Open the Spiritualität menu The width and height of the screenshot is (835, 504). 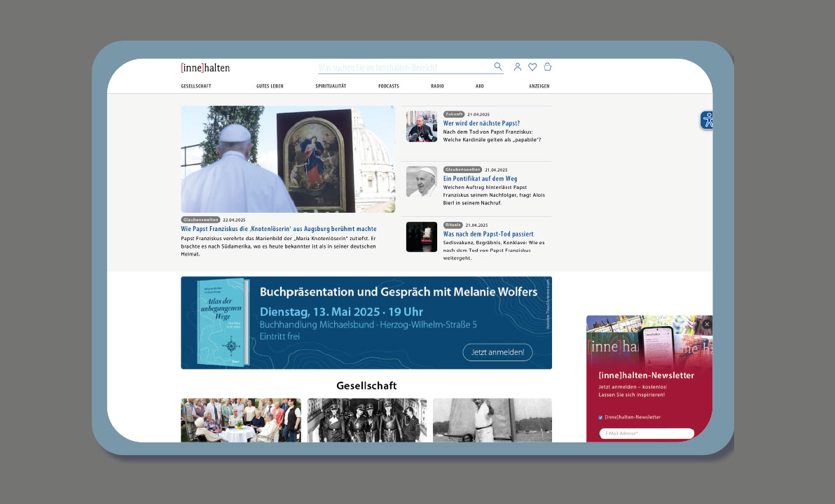pyautogui.click(x=331, y=86)
